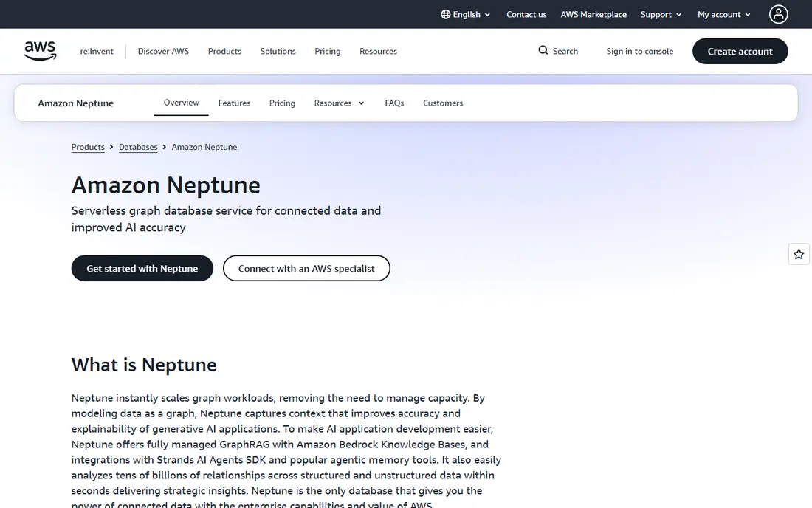Select the Overview tab
This screenshot has width=812, height=508.
182,103
